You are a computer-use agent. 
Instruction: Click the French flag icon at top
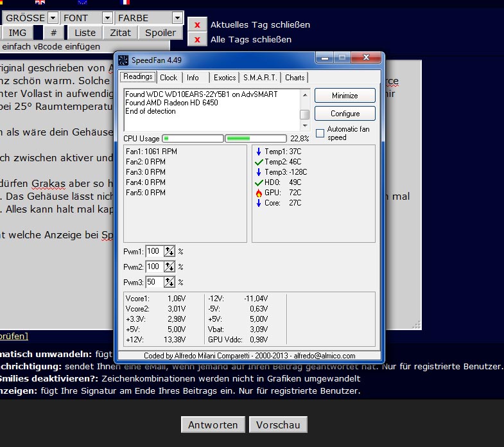point(125,2)
